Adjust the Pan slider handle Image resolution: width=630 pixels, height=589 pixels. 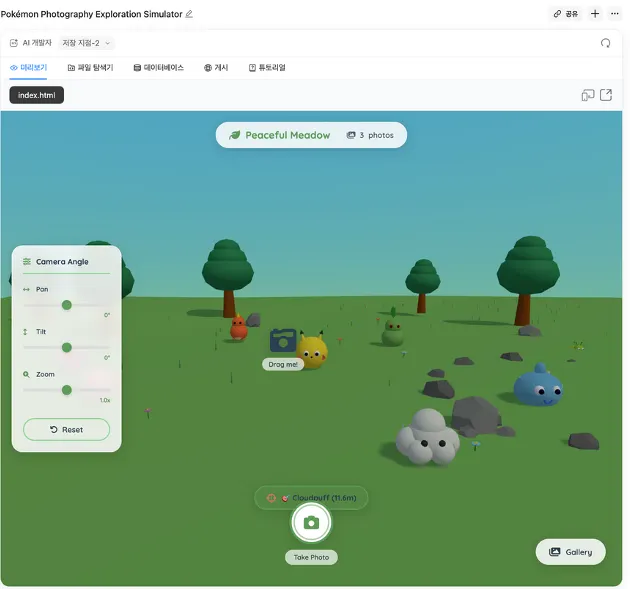pyautogui.click(x=67, y=305)
